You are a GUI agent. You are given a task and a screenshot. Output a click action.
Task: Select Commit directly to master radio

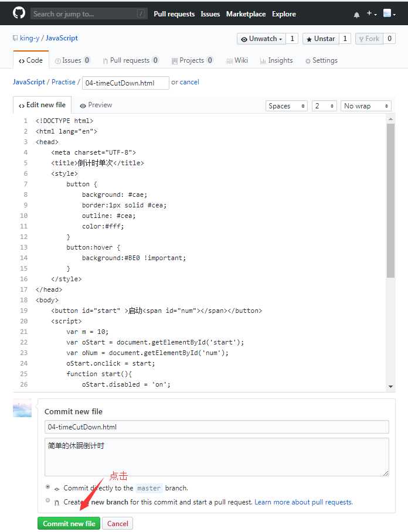pyautogui.click(x=48, y=486)
